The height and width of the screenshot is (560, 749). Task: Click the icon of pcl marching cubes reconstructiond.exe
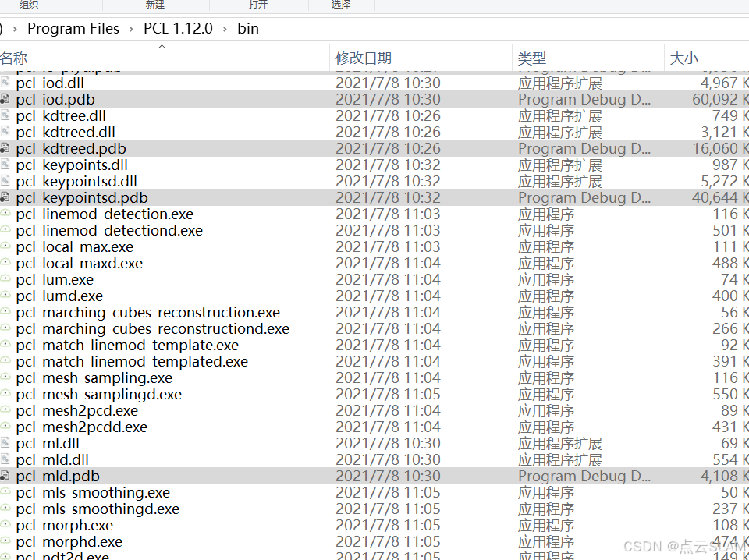5,328
